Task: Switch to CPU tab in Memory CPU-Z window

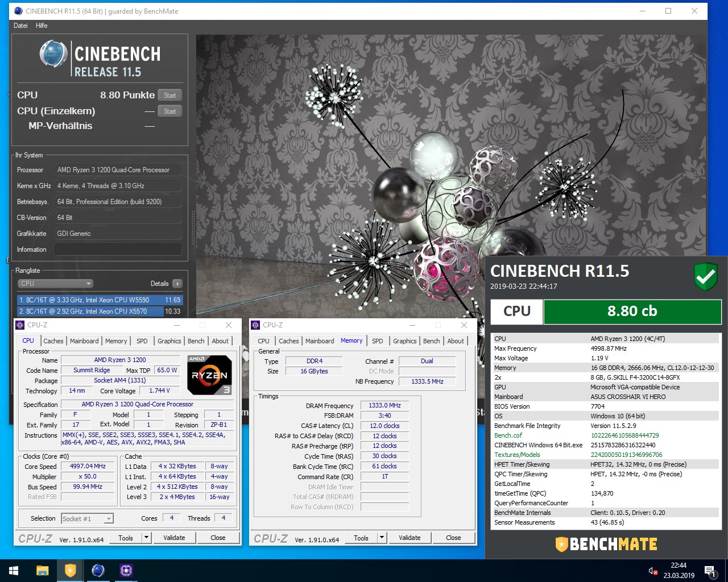Action: [263, 341]
